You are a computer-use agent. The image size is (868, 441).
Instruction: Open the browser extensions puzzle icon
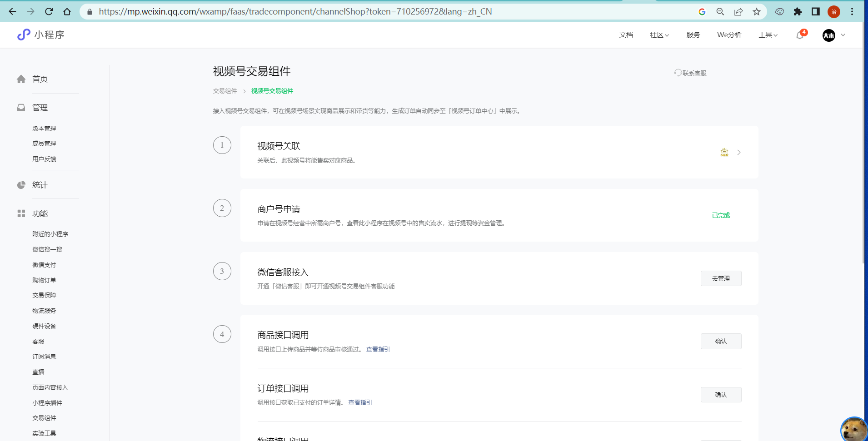click(x=798, y=12)
